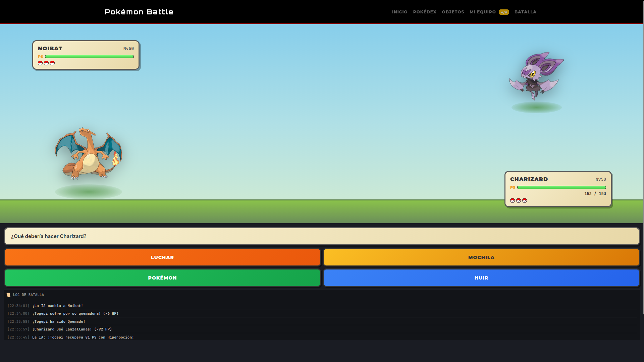Click Noibat's green PS health bar
The width and height of the screenshot is (644, 362).
point(89,57)
